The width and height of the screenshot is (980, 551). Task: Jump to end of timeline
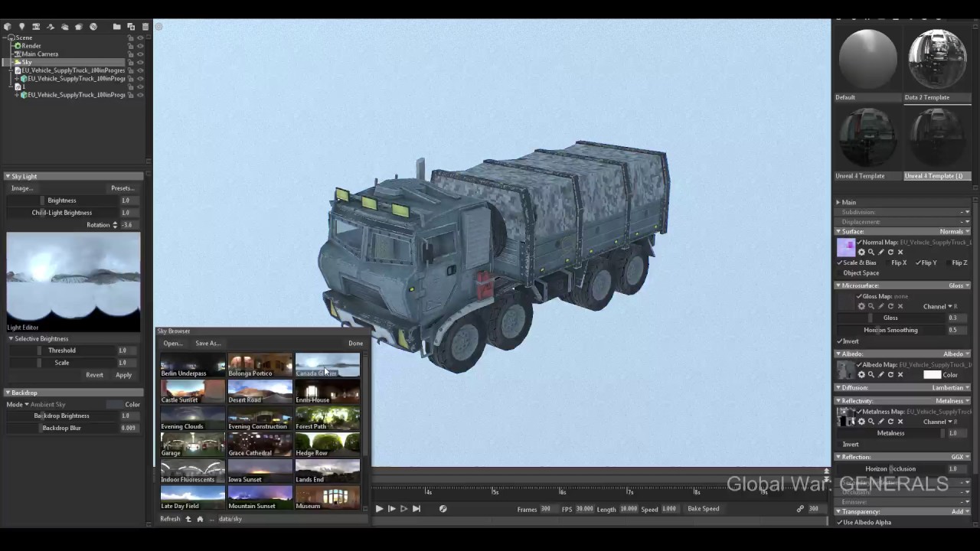tap(416, 509)
